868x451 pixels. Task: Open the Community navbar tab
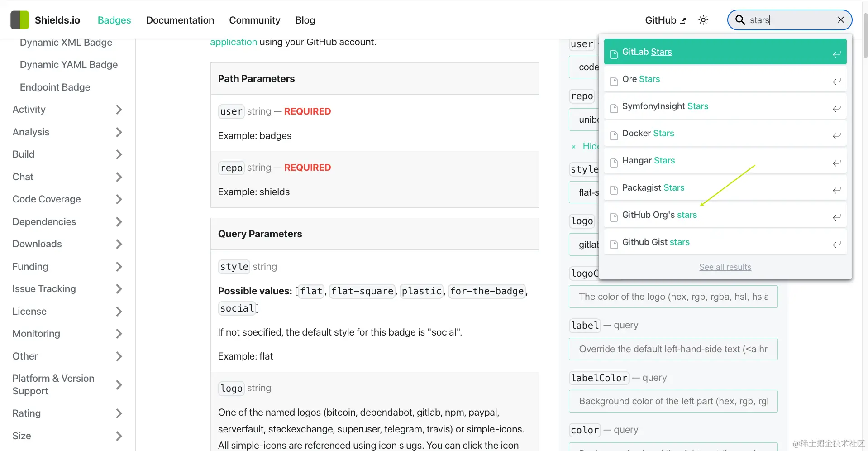click(255, 20)
